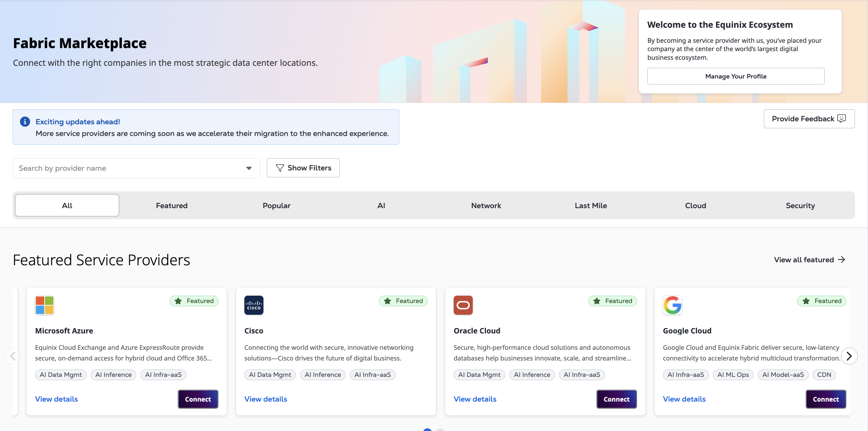The width and height of the screenshot is (868, 431).
Task: Connect to Microsoft Azure
Action: click(198, 399)
